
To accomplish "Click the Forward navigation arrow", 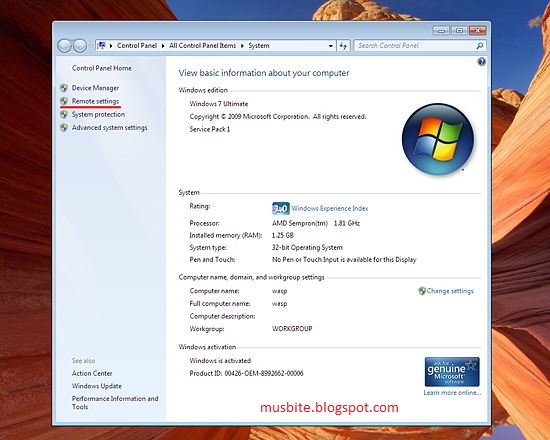I will click(x=80, y=46).
